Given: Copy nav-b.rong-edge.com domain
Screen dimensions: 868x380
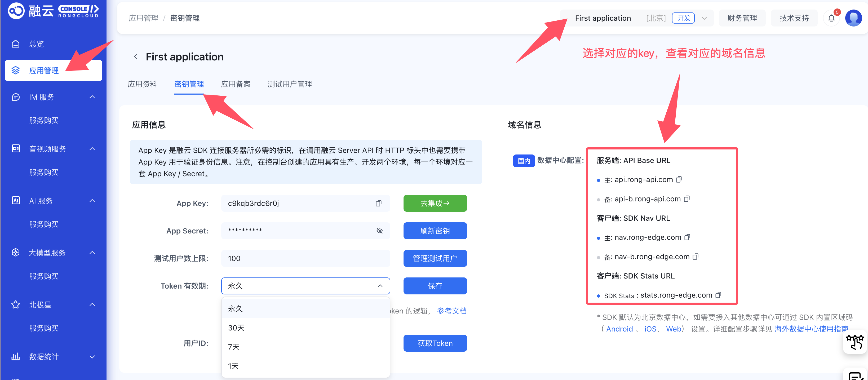Looking at the screenshot, I should (x=696, y=256).
